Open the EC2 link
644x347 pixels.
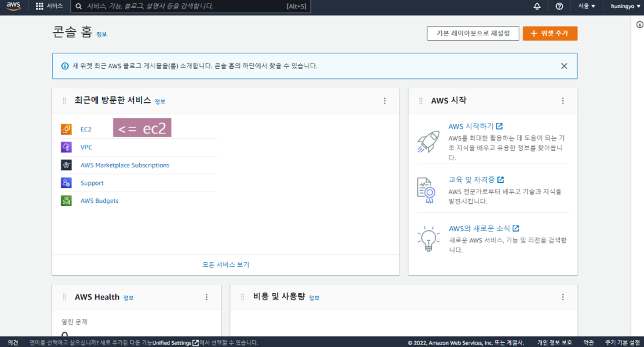(86, 129)
